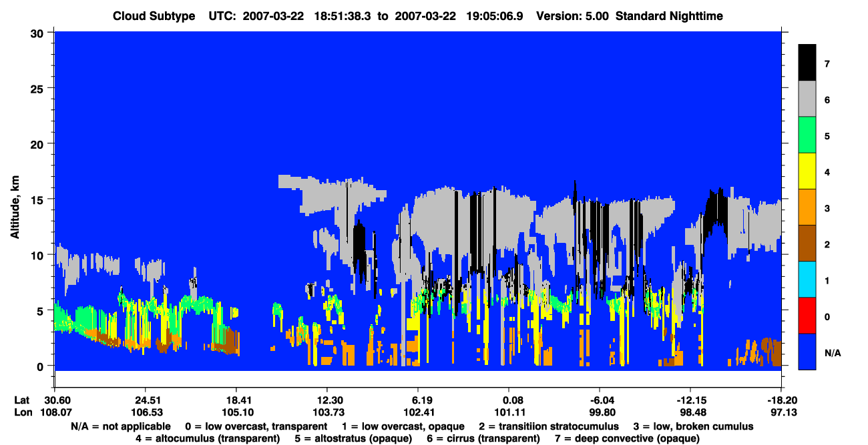Select the cyan low overcast opaque swatch
Image resolution: width=868 pixels, height=445 pixels.
click(807, 280)
